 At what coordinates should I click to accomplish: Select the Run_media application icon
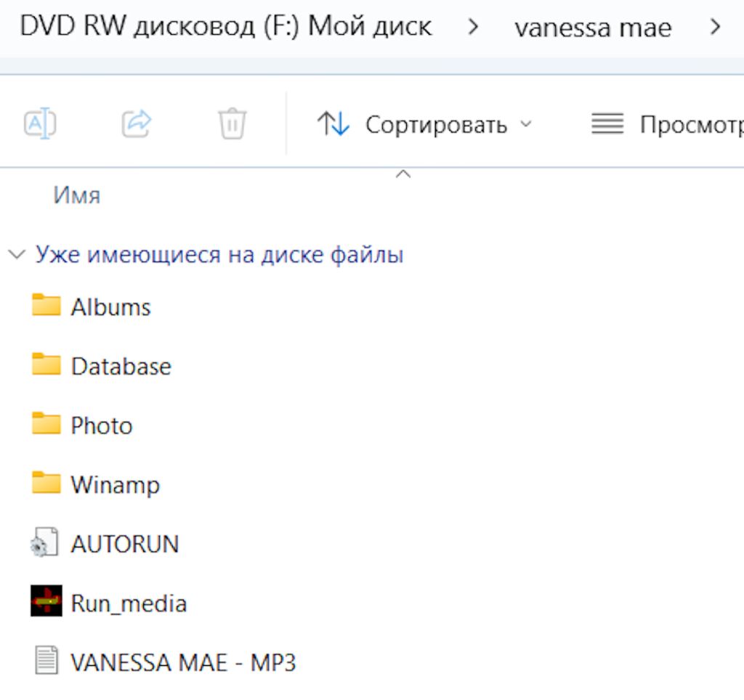click(x=46, y=601)
